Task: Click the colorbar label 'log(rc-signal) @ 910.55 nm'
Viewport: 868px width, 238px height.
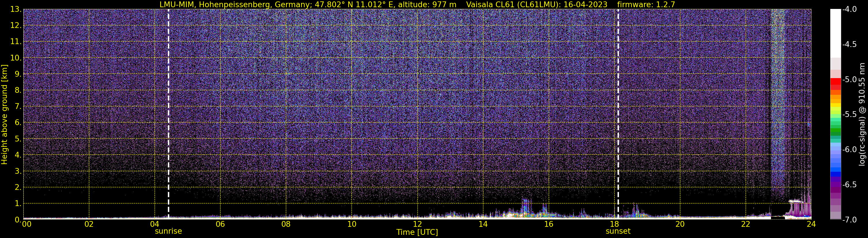Action: pos(862,114)
